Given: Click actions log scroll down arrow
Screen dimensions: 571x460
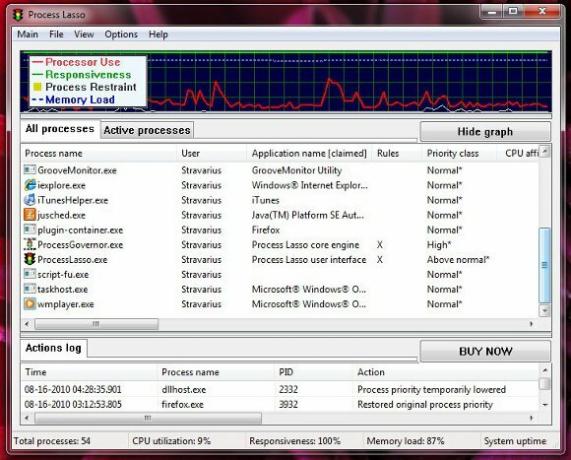Looking at the screenshot, I should point(545,405).
